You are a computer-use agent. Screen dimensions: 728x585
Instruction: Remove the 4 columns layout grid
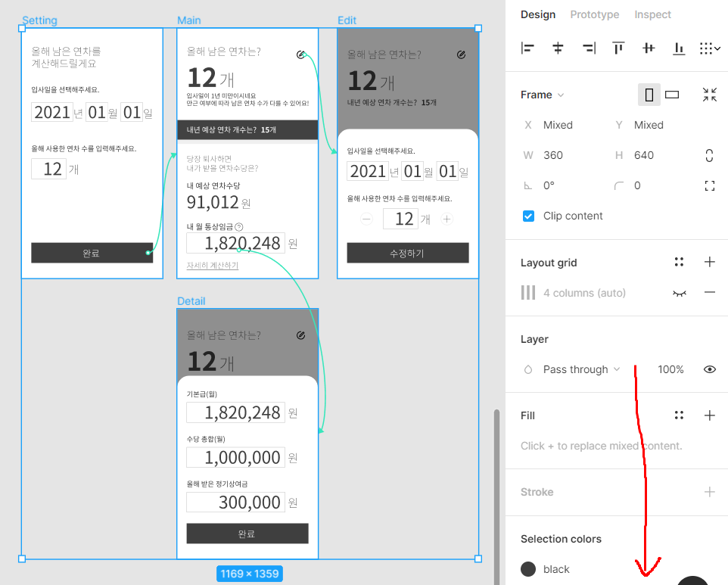click(x=709, y=292)
